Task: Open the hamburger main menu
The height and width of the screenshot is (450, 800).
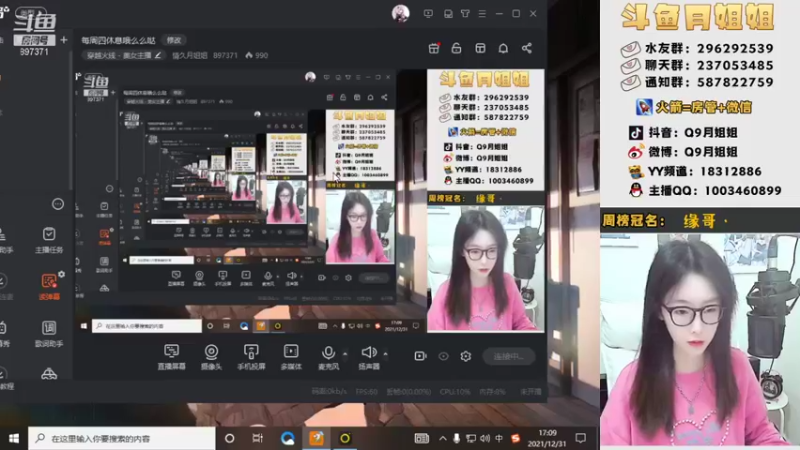Action: (482, 14)
